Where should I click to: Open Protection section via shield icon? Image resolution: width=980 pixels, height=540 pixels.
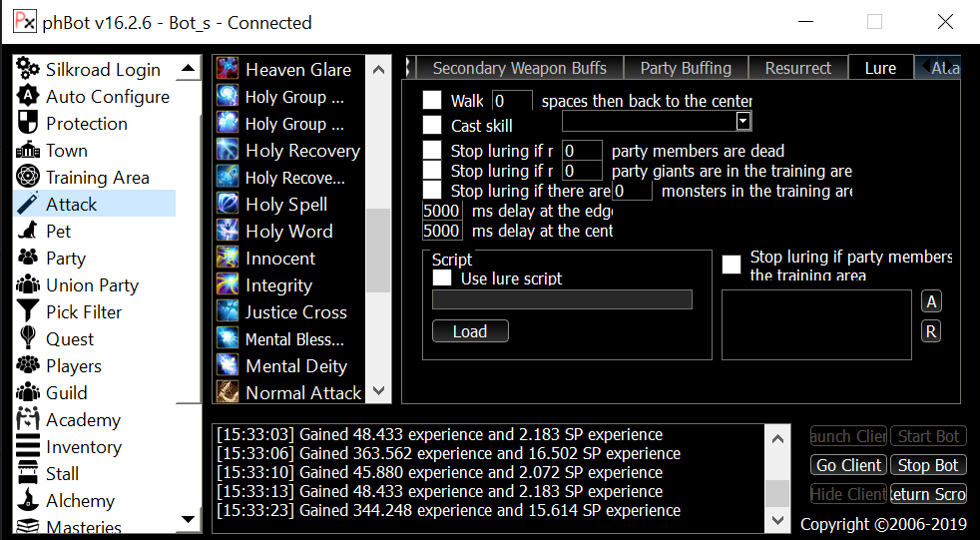click(x=28, y=123)
